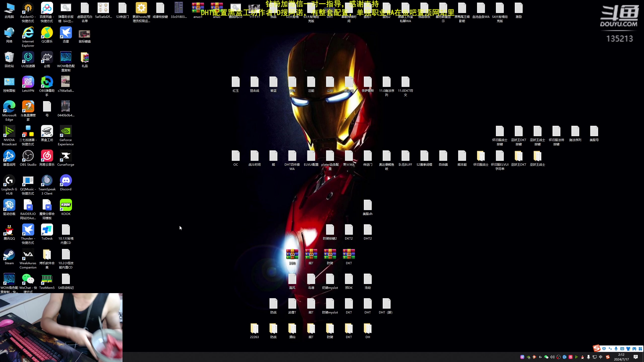644x362 pixels.
Task: Open the 回收站 recycle bin
Action: (x=9, y=60)
